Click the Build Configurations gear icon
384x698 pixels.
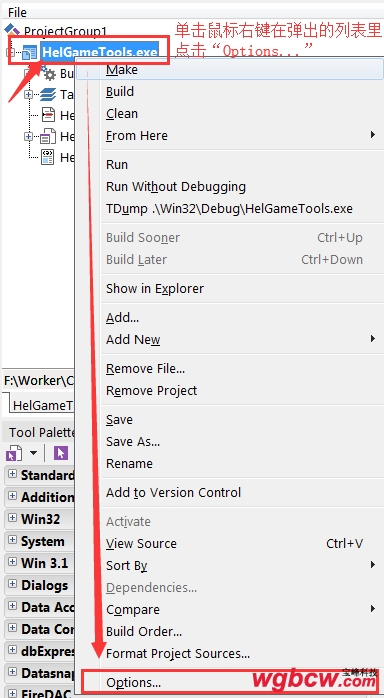click(47, 73)
